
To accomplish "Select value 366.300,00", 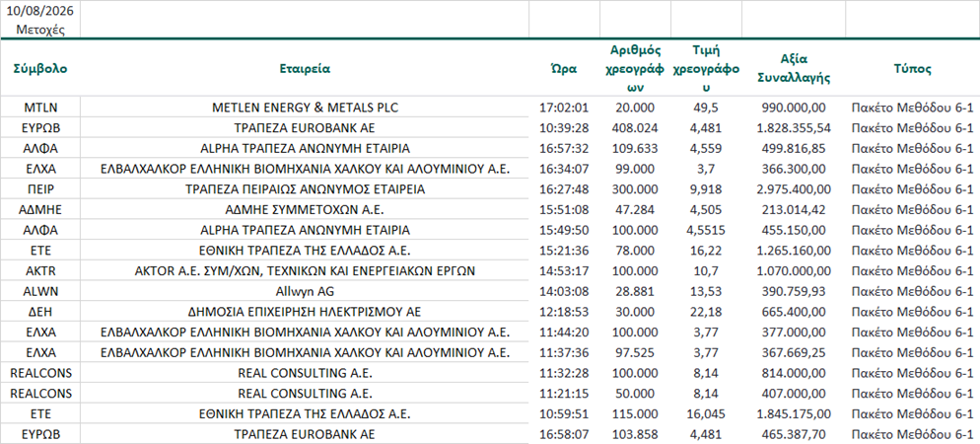I will pos(794,169).
